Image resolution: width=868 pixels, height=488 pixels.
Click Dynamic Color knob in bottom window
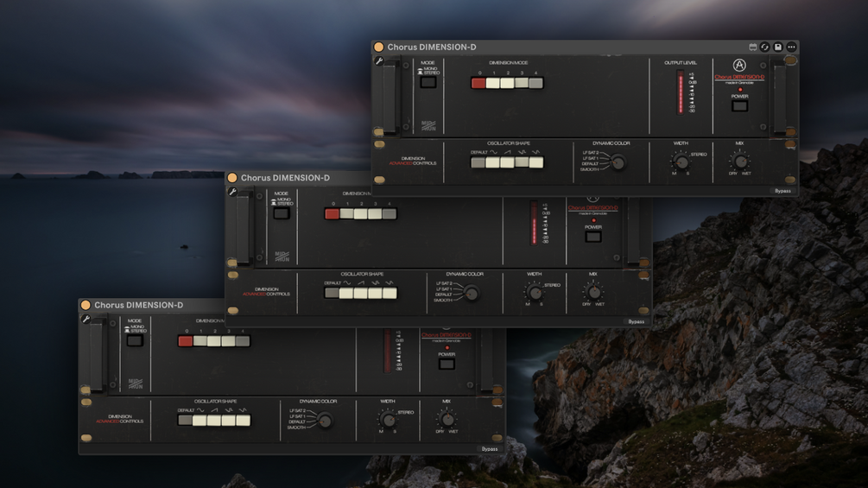[325, 420]
